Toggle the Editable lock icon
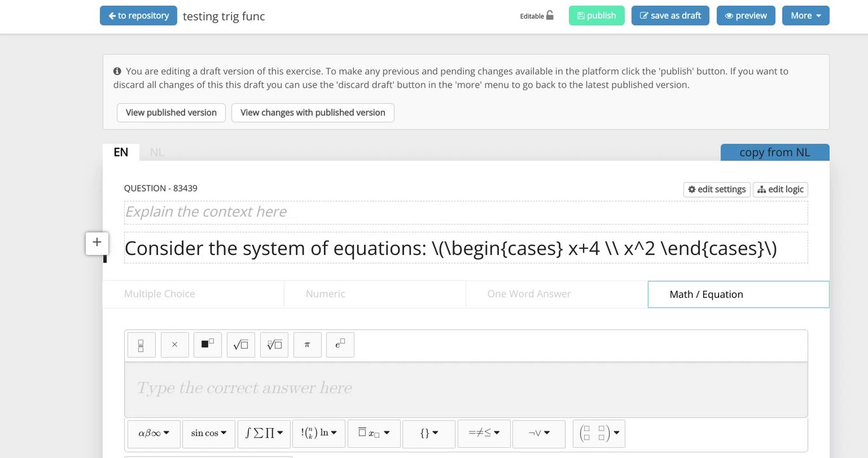The image size is (868, 458). 550,15
